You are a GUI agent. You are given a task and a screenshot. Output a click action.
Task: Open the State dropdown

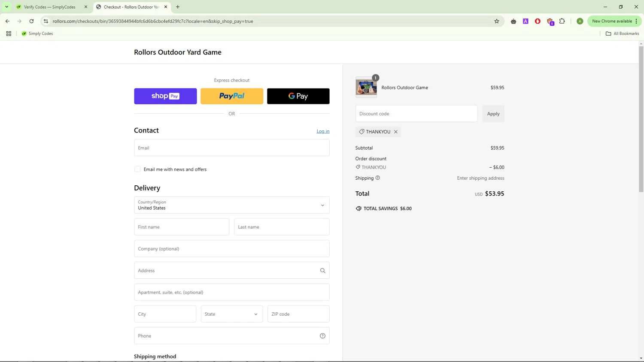232,314
